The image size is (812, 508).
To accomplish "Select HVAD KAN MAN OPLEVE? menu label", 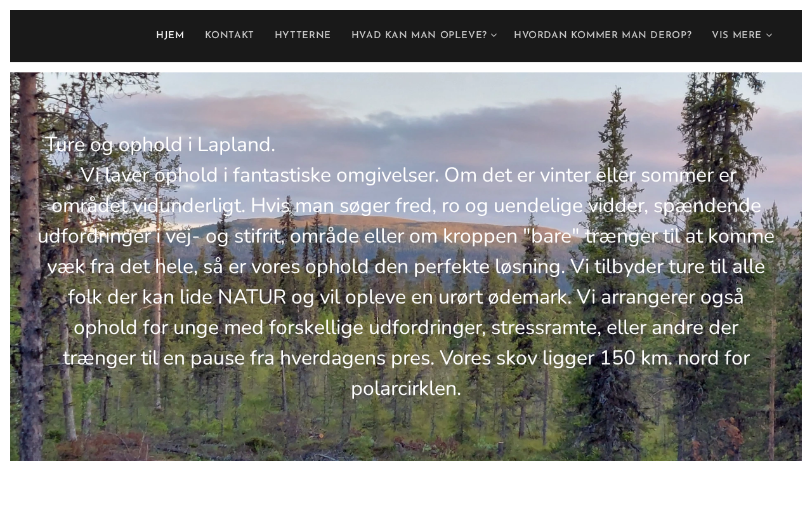I will (419, 36).
